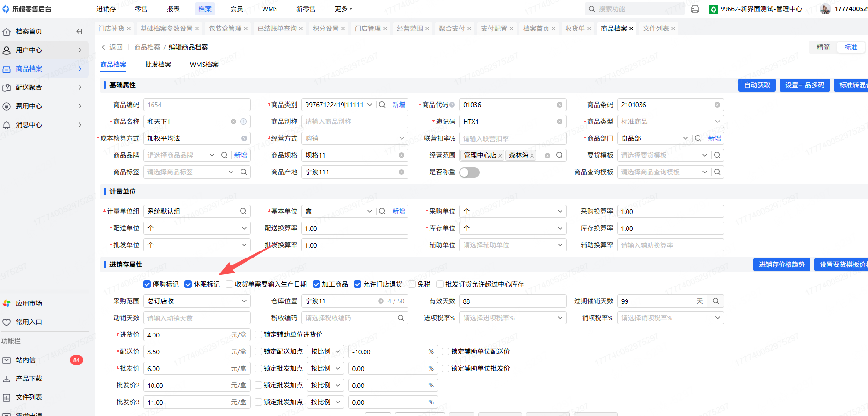The height and width of the screenshot is (416, 868).
Task: Uncheck the 停购标记 checkbox
Action: tap(147, 284)
